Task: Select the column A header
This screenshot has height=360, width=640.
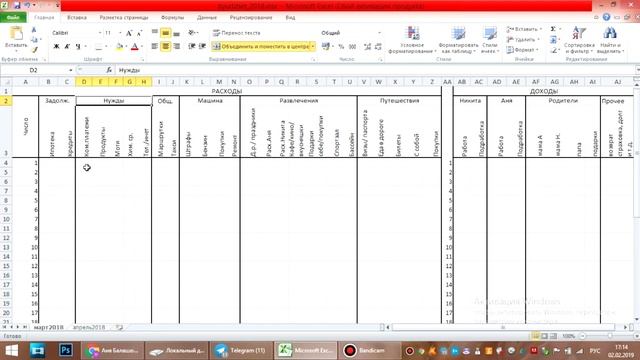Action: tap(25, 82)
